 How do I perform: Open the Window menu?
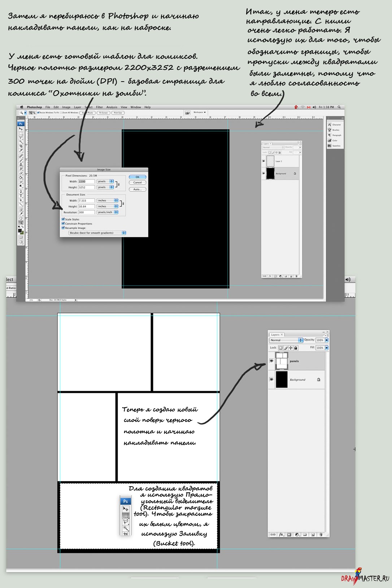coord(136,107)
